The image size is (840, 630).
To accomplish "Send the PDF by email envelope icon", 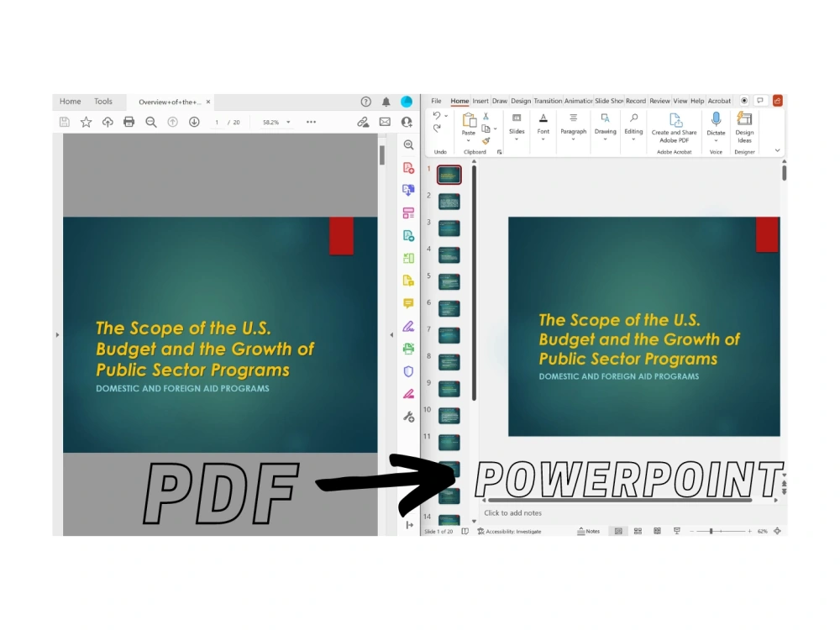I will pos(385,122).
